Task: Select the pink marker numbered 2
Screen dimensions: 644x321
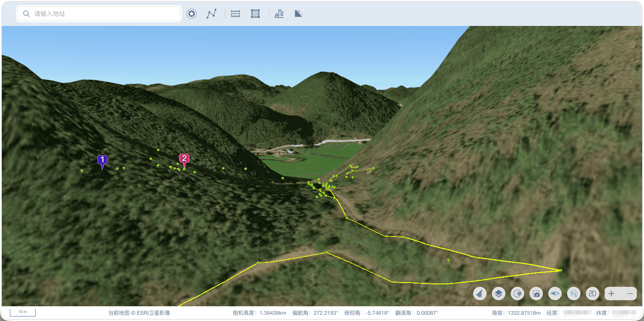Action: (184, 160)
